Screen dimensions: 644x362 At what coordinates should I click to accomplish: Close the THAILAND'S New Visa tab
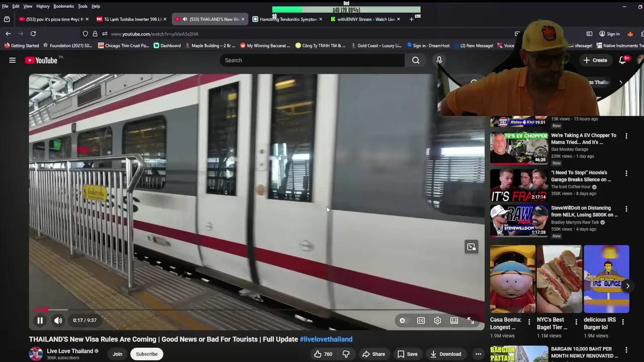(243, 19)
